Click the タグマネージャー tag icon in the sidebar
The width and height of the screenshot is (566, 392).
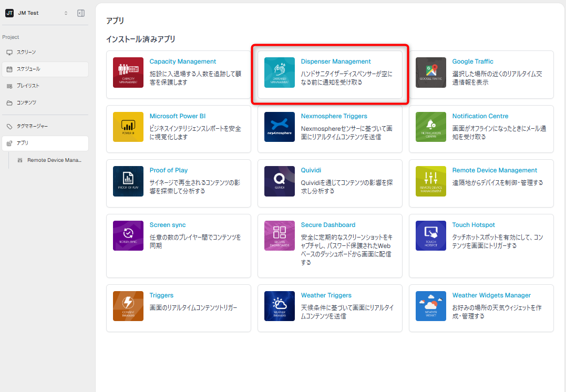tap(9, 126)
